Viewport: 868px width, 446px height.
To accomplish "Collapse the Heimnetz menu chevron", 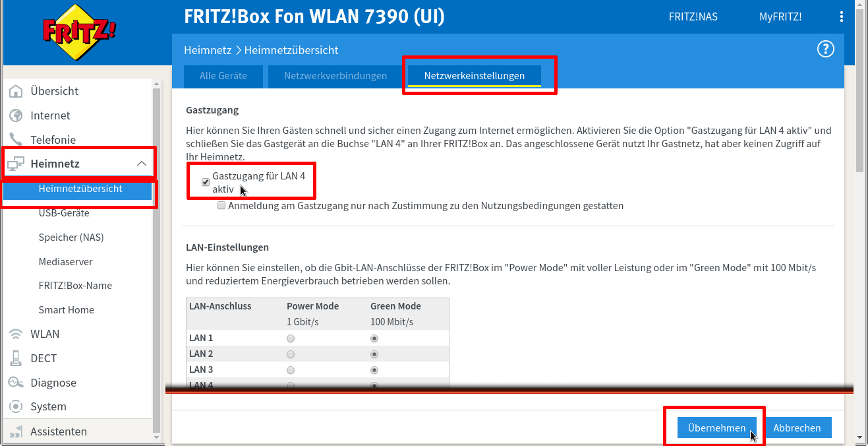I will 142,164.
